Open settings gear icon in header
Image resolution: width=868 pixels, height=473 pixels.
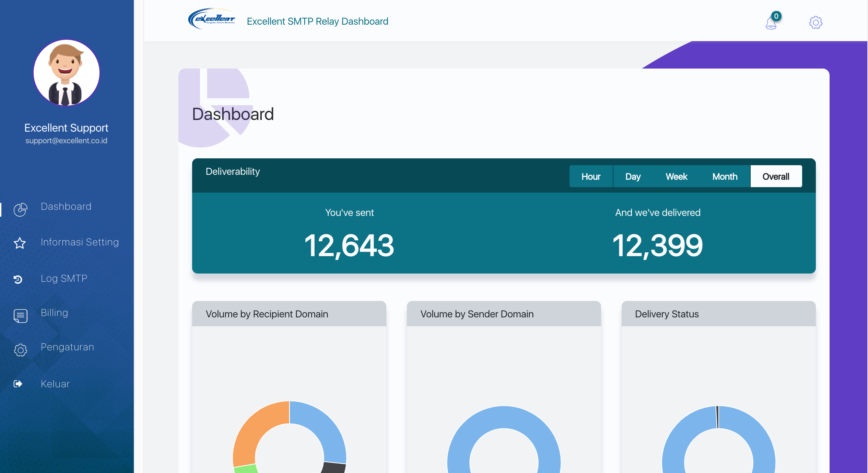click(x=816, y=23)
